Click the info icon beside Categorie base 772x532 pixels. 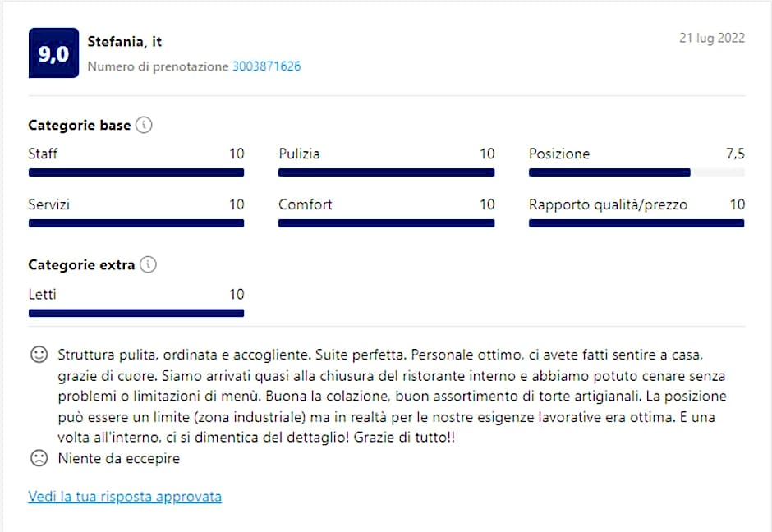point(145,126)
